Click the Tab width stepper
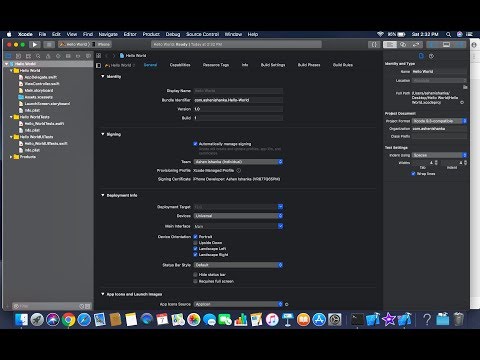480x360 pixels. [x=436, y=163]
